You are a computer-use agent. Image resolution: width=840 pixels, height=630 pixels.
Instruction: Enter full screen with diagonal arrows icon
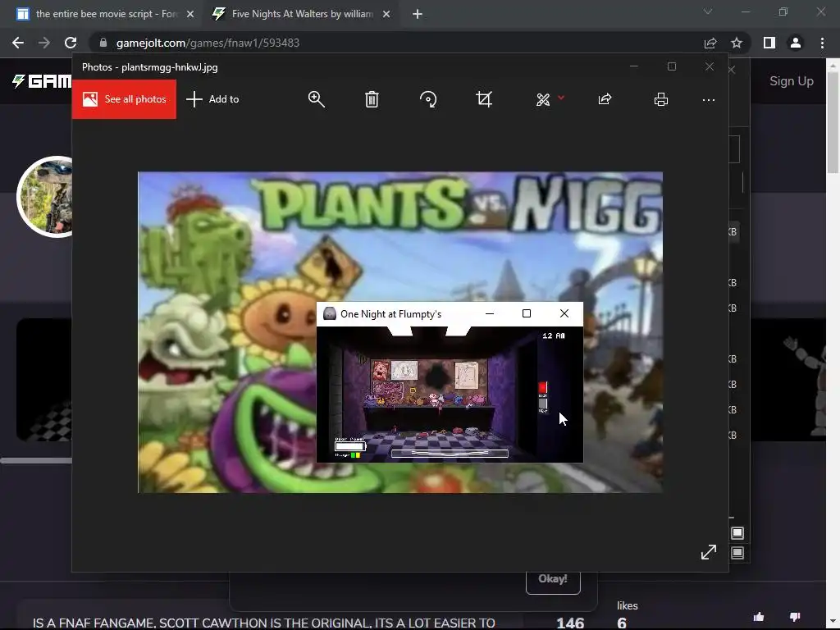point(709,552)
